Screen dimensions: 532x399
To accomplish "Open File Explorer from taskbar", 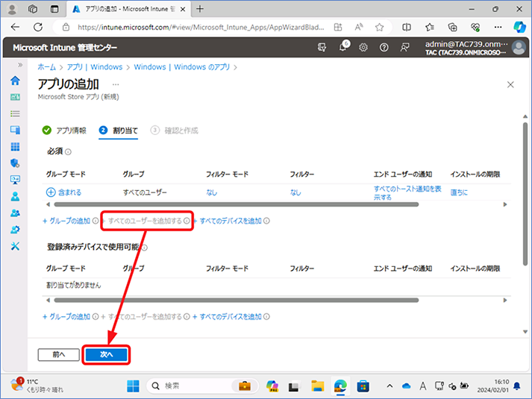I will click(318, 386).
